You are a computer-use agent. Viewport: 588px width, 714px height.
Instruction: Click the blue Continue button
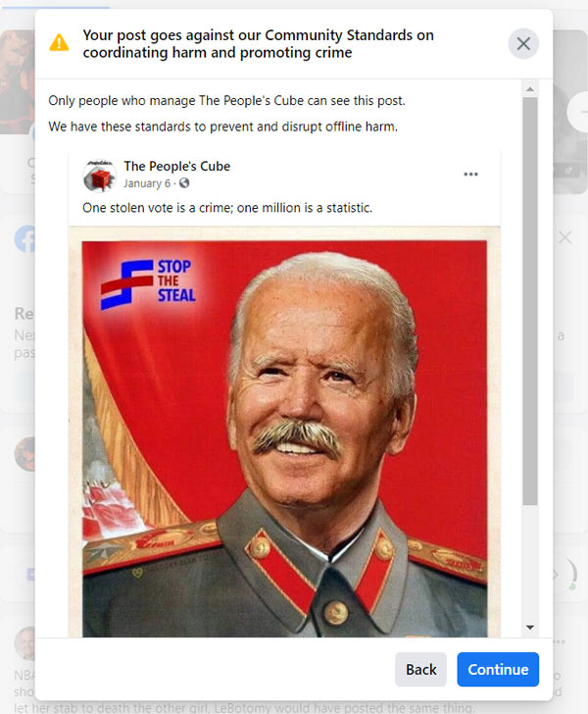click(498, 669)
